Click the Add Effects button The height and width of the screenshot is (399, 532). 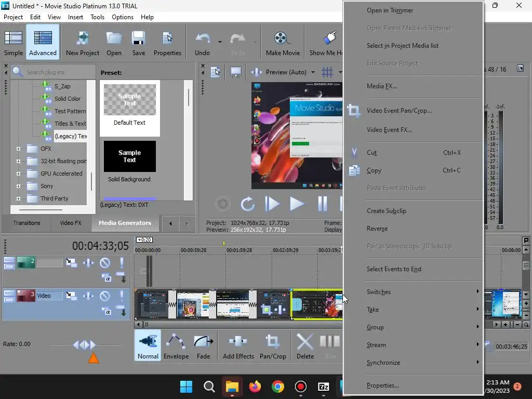[x=238, y=345]
